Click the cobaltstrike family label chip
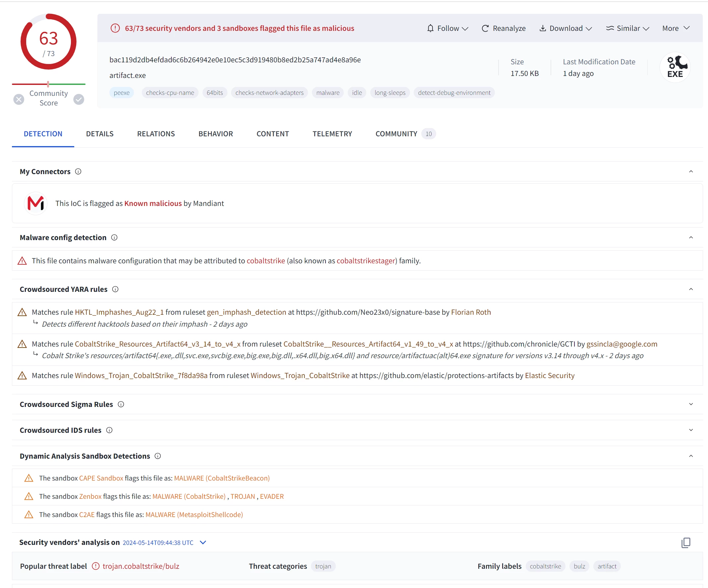 (546, 566)
